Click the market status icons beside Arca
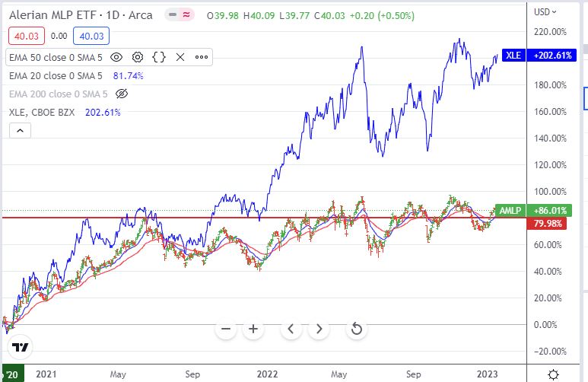 pyautogui.click(x=180, y=15)
